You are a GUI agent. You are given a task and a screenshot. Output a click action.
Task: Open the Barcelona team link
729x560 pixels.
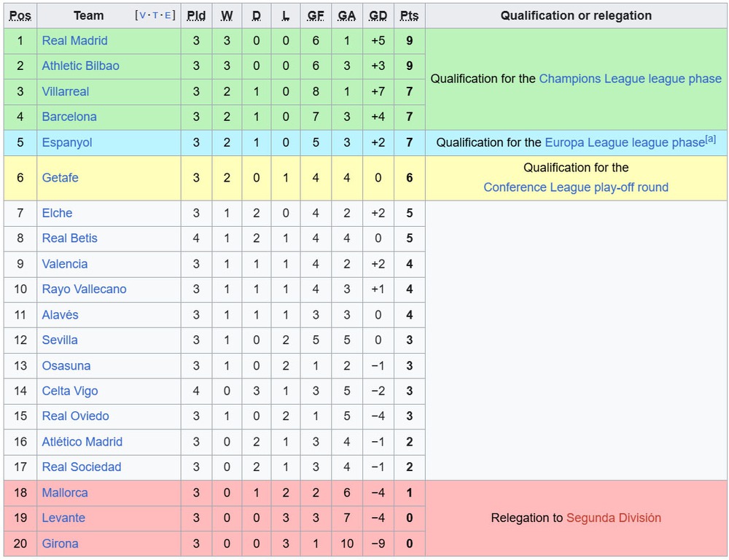click(x=69, y=116)
